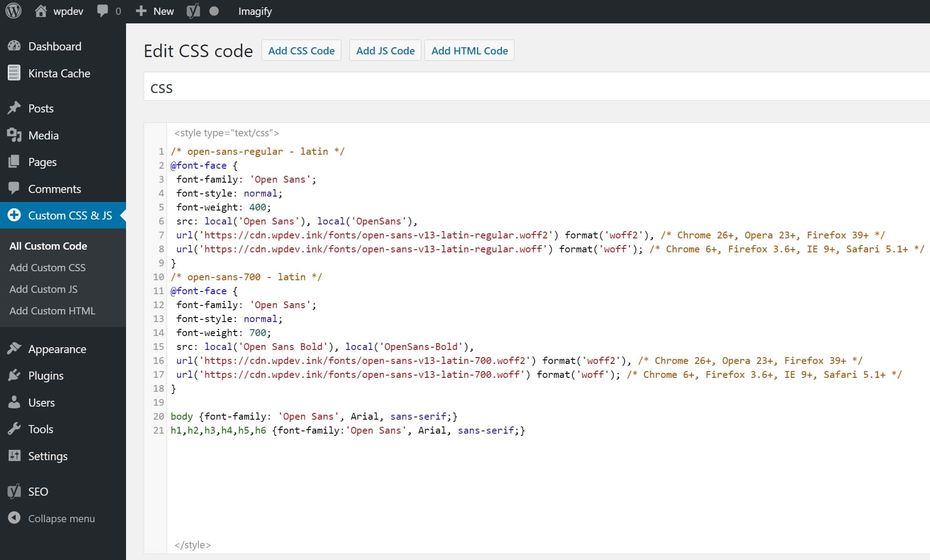
Task: Click the Add HTML Code button
Action: pyautogui.click(x=469, y=50)
